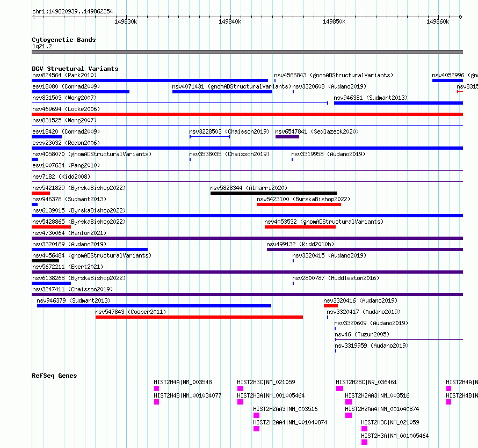478x448 pixels.
Task: Open the DGV Structural Variants track heading
Action: point(75,69)
